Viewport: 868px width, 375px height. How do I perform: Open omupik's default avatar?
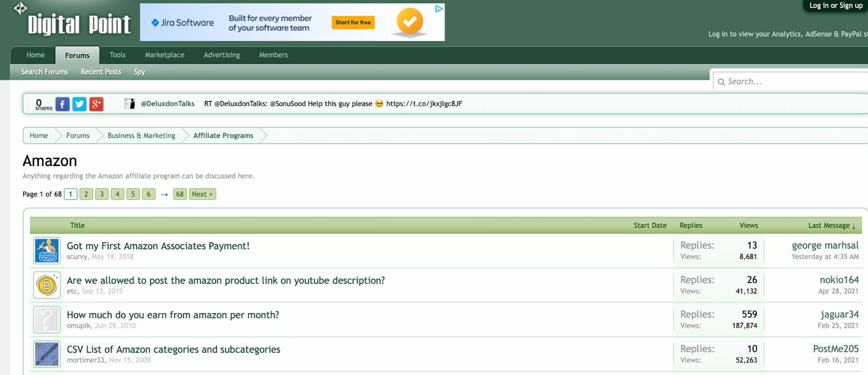(x=47, y=320)
